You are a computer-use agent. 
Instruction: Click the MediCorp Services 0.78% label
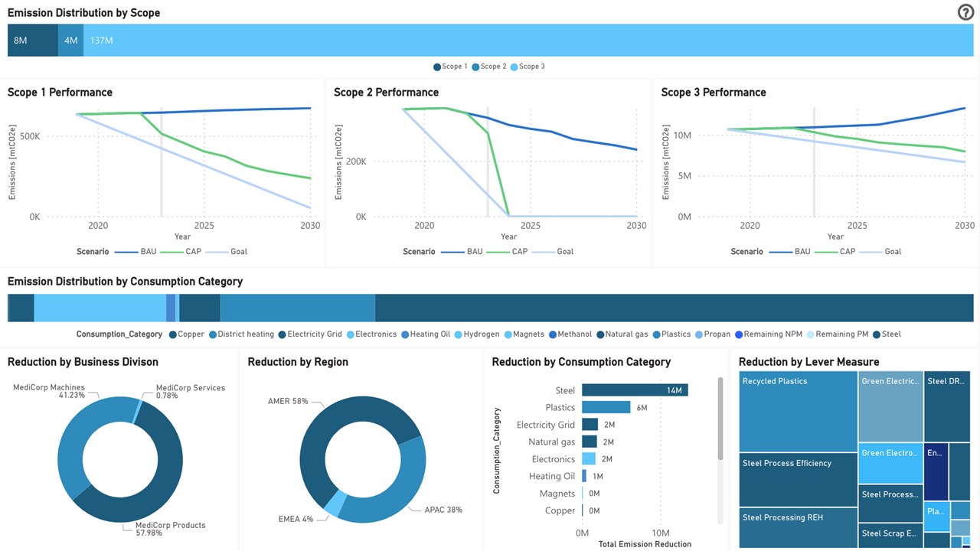tap(191, 392)
